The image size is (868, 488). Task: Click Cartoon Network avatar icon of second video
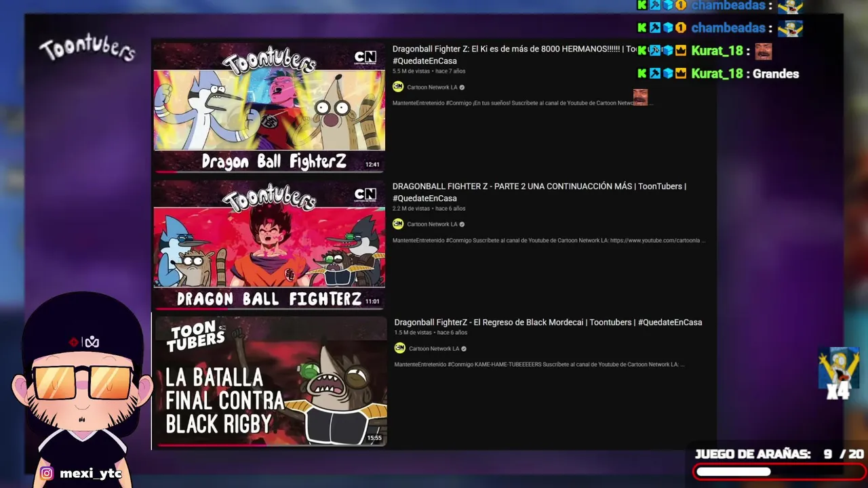(398, 224)
